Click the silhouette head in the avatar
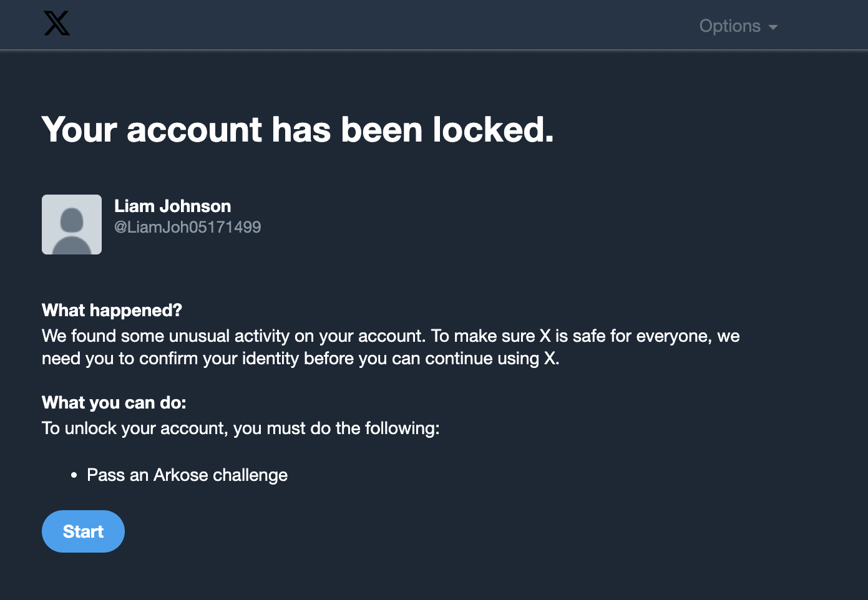868x600 pixels. pos(72,219)
